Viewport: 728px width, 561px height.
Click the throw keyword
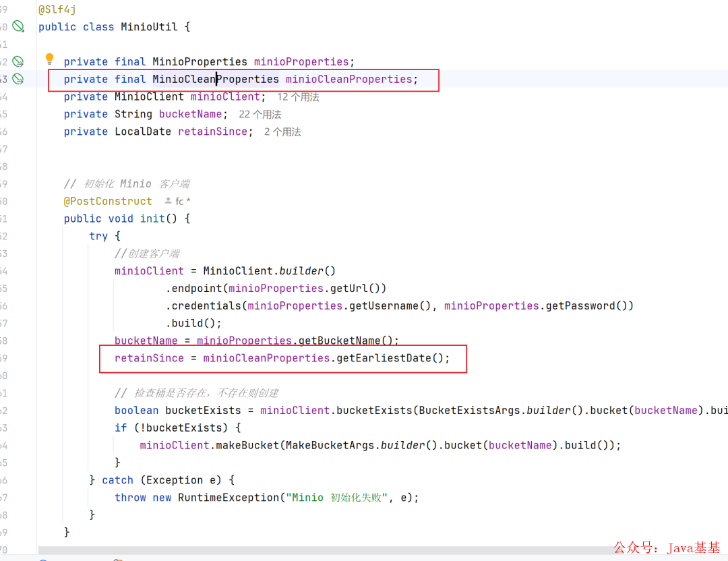[130, 498]
